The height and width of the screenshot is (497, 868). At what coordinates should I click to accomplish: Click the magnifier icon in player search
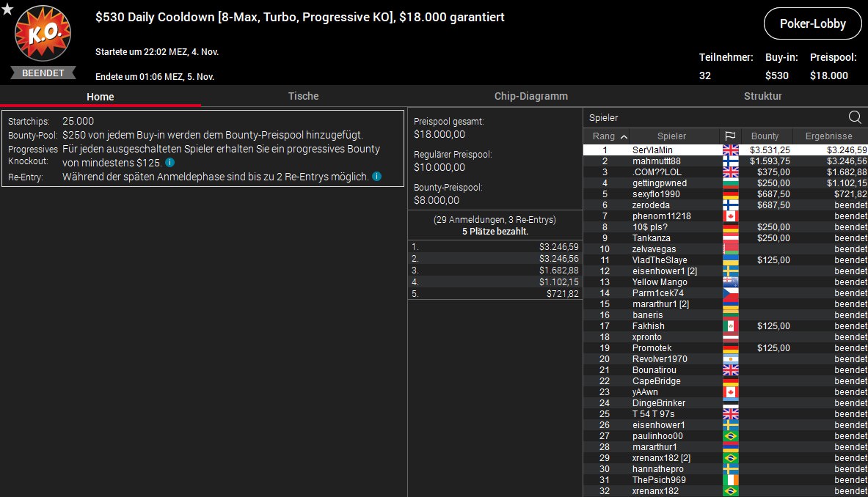(855, 117)
